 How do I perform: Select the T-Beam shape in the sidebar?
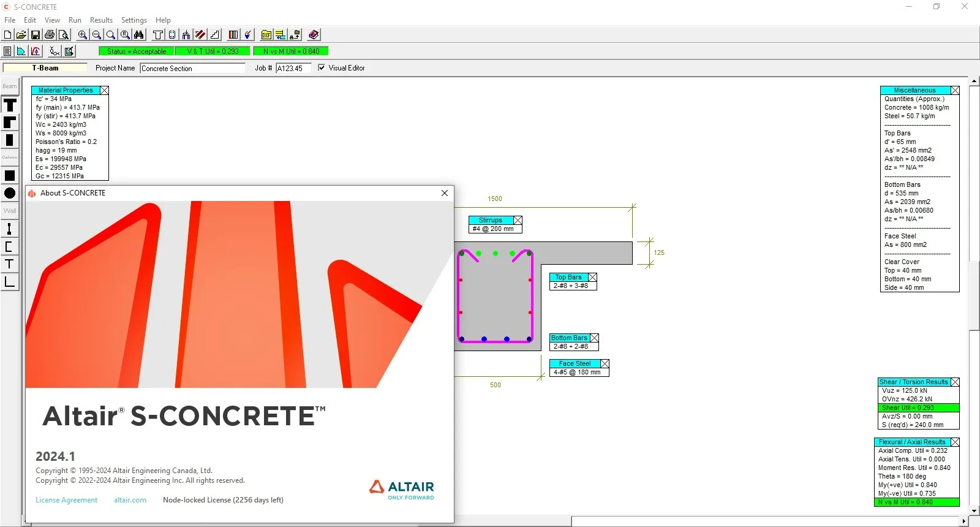(10, 105)
